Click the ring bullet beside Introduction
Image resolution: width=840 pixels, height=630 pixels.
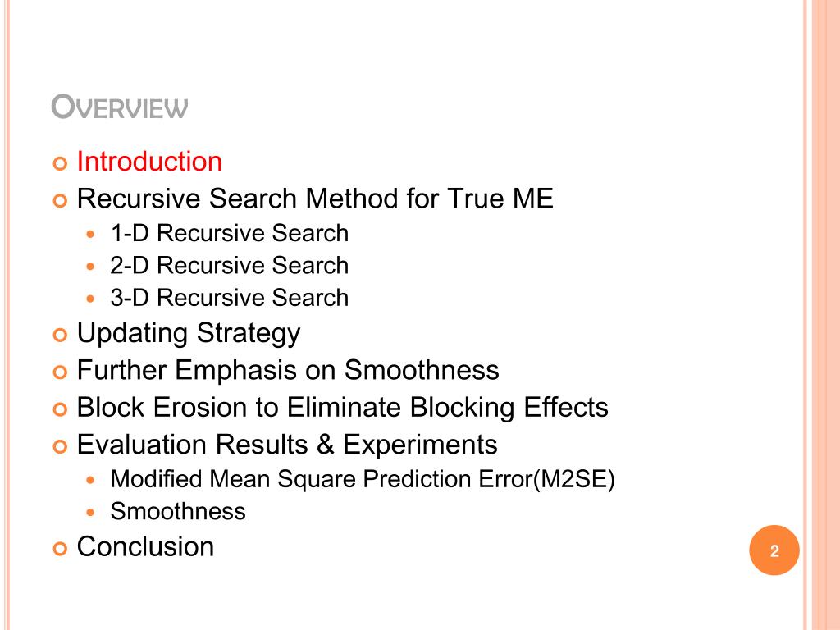tap(61, 163)
